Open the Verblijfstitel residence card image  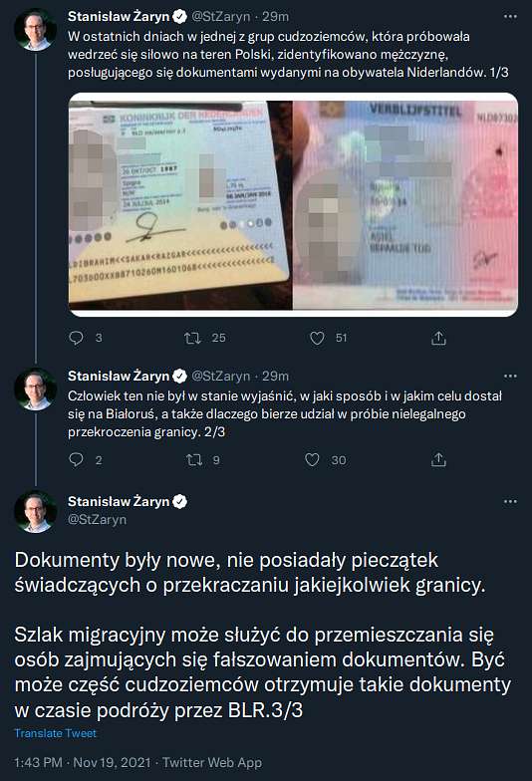click(405, 204)
